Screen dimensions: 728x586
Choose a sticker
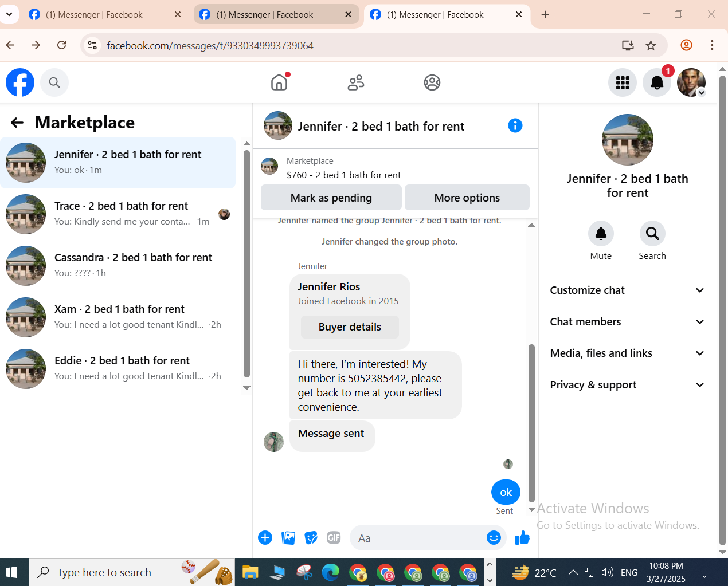pos(311,538)
